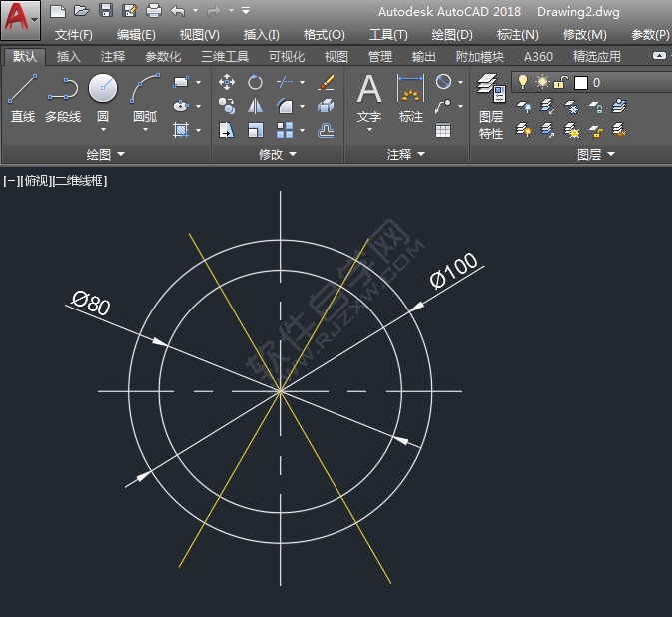The image size is (672, 617).
Task: Select the Mirror tool icon
Action: tap(256, 106)
